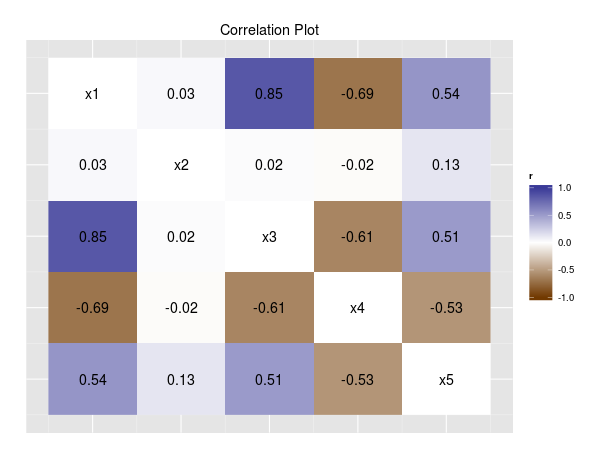Click the 0.85 cell in top row

click(269, 94)
